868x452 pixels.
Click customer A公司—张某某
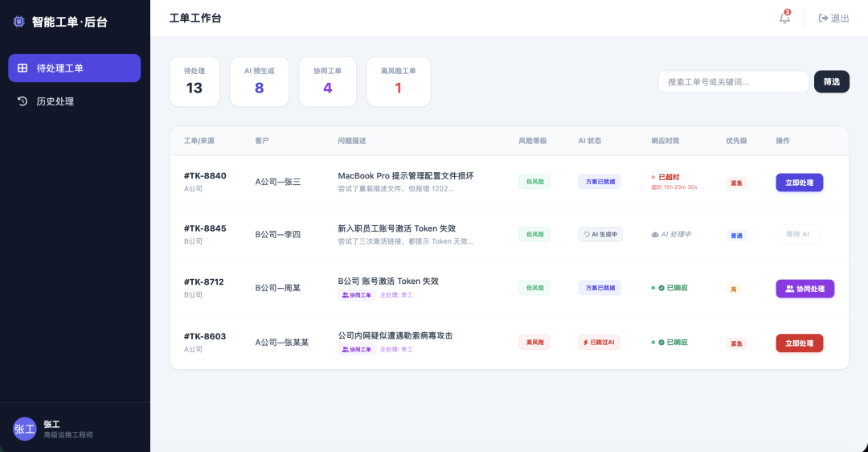282,343
